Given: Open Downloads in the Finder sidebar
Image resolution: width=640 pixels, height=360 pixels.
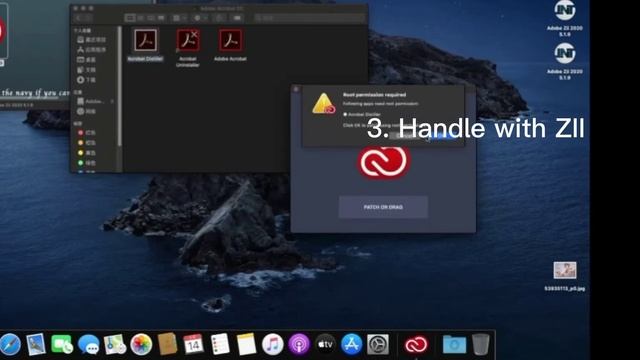Looking at the screenshot, I should 87,80.
